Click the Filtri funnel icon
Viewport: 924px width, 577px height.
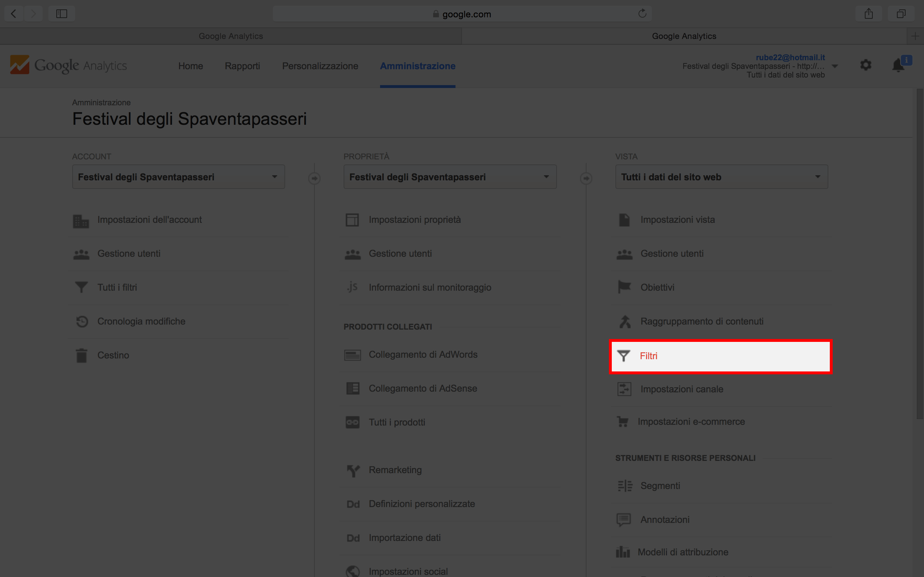(x=623, y=356)
